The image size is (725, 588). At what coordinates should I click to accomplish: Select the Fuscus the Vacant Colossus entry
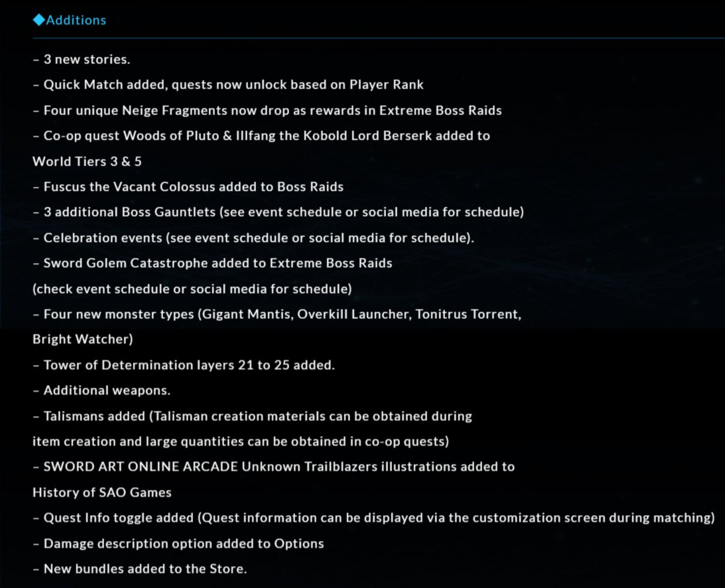[188, 186]
